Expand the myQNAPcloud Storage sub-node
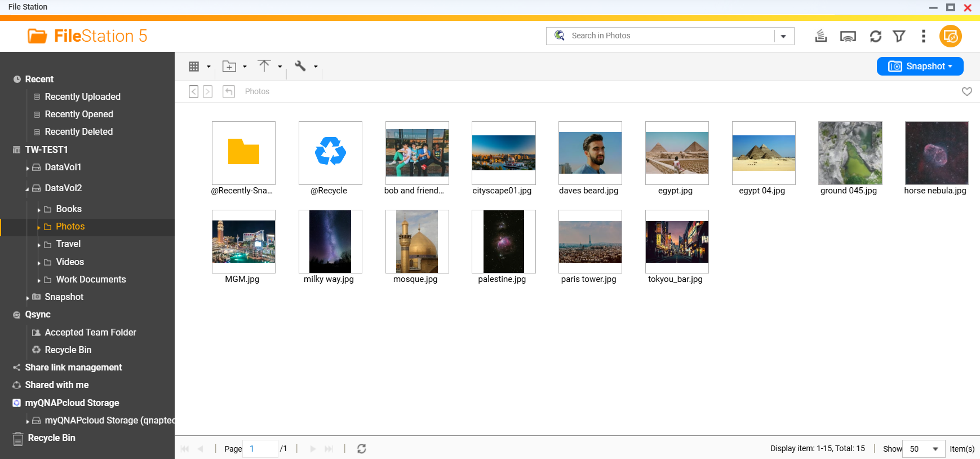 point(28,421)
